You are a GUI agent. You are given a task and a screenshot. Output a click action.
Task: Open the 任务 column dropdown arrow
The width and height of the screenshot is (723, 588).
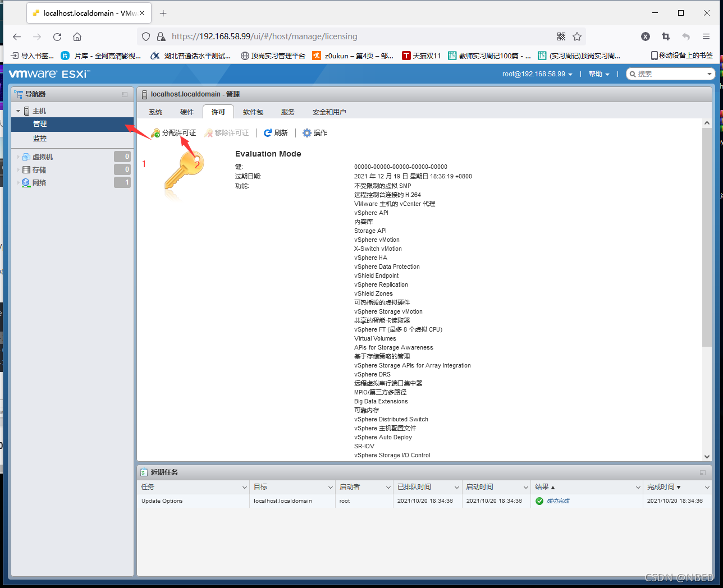pyautogui.click(x=244, y=488)
